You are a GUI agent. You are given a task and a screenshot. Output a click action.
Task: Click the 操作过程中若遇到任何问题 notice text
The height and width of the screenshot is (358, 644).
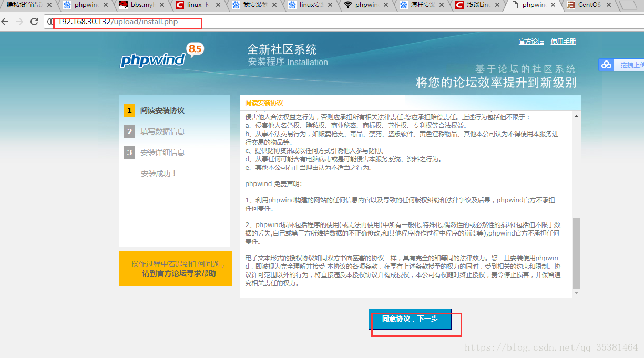[x=178, y=264]
